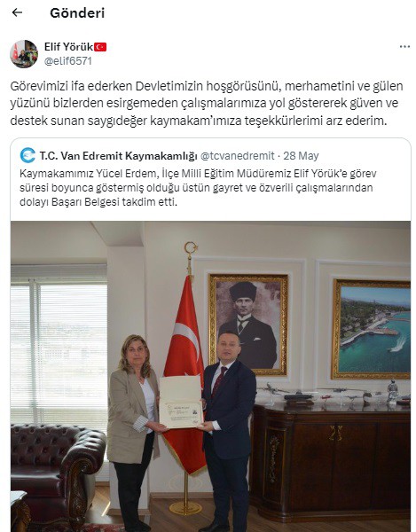Go back using the arrow icon
The width and height of the screenshot is (416, 532).
[x=17, y=12]
